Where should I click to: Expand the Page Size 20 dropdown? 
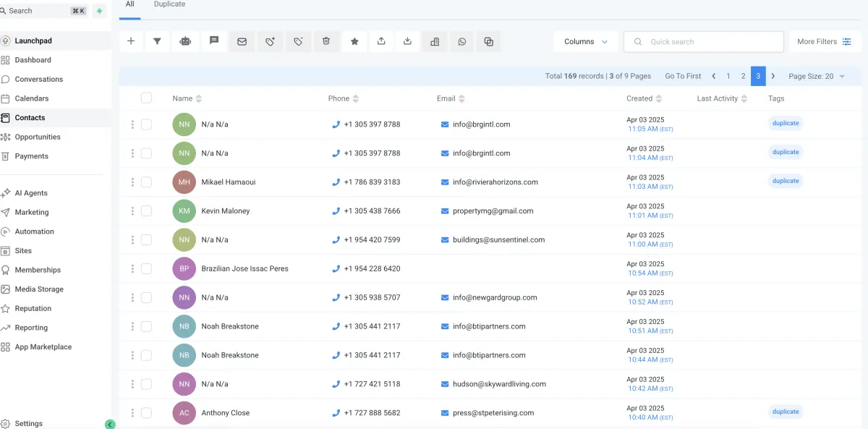(816, 76)
